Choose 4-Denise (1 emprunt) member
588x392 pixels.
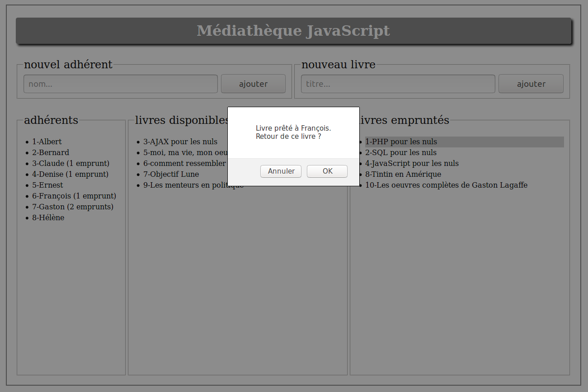(x=70, y=175)
